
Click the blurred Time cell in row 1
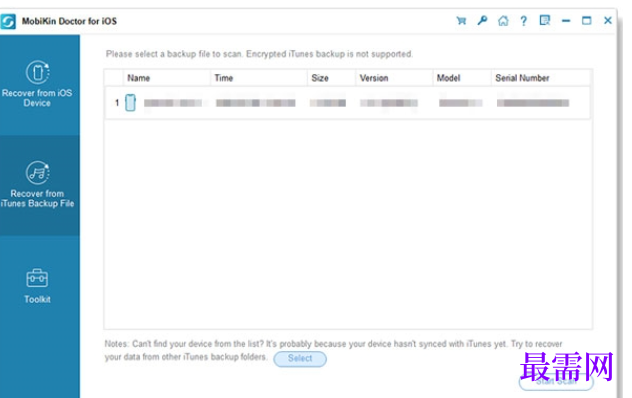point(256,103)
